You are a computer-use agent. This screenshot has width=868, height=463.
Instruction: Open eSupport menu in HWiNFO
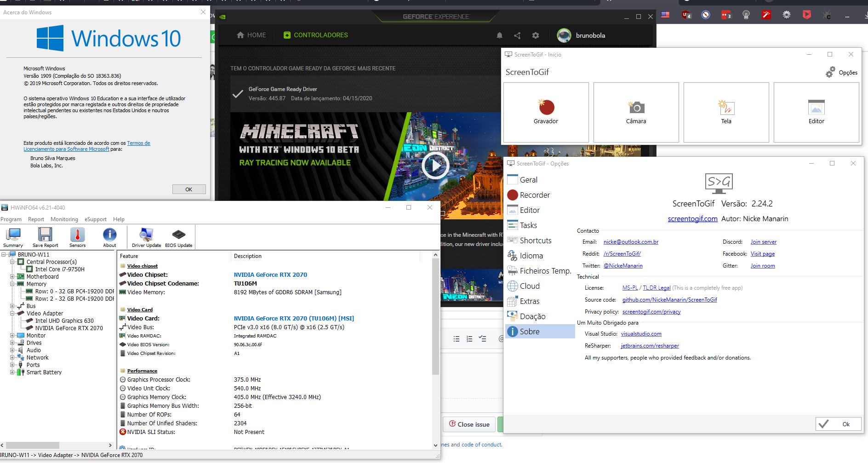click(96, 219)
